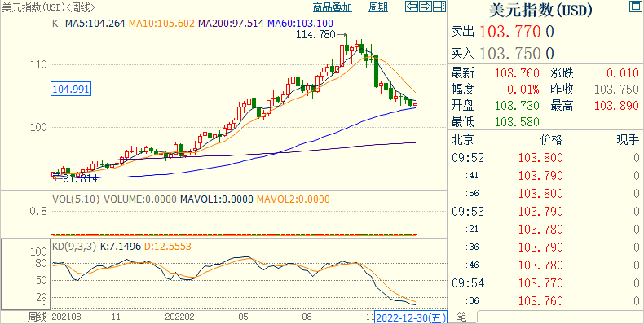The image size is (644, 324).
Task: Select the 笔 tab at the bottom
Action: click(462, 317)
